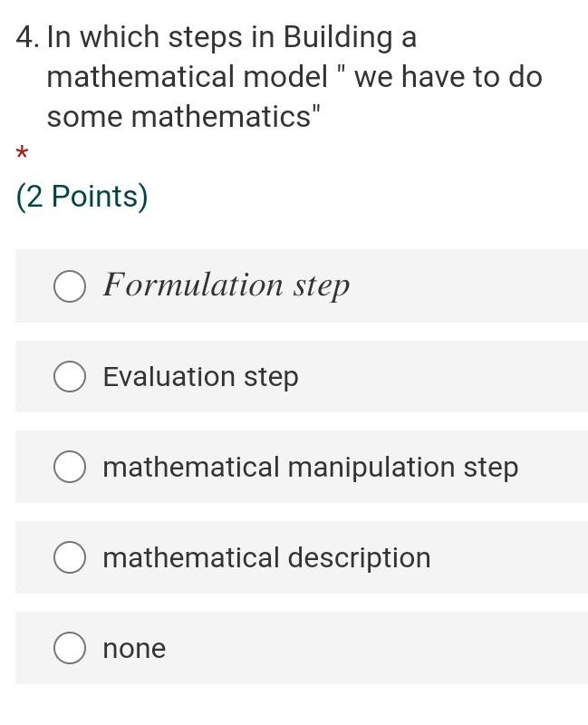Mark the none option radio circle

[x=70, y=648]
